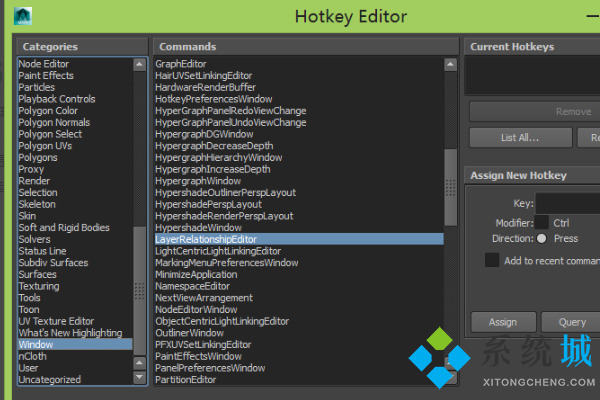Click the Commands list scroll-up arrow
The width and height of the screenshot is (600, 400).
[x=450, y=63]
